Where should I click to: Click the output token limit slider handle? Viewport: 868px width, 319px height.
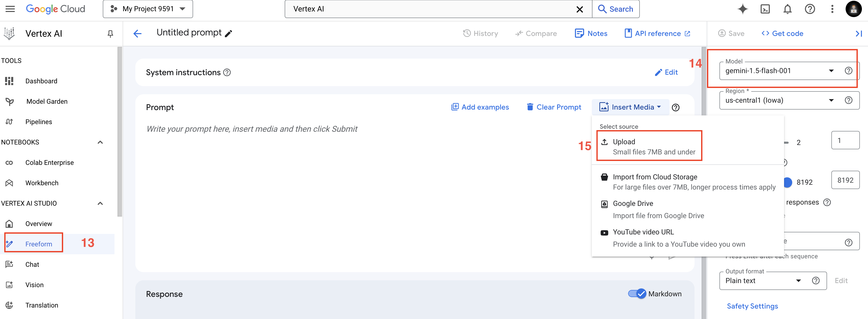(x=788, y=182)
